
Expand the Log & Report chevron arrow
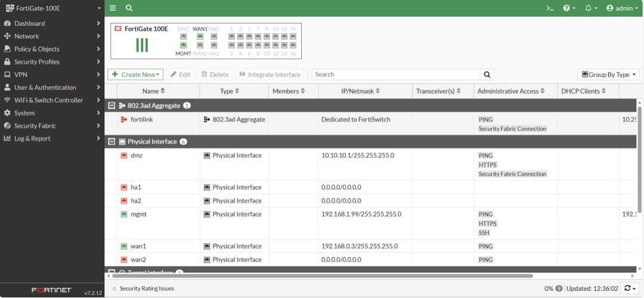click(x=98, y=138)
